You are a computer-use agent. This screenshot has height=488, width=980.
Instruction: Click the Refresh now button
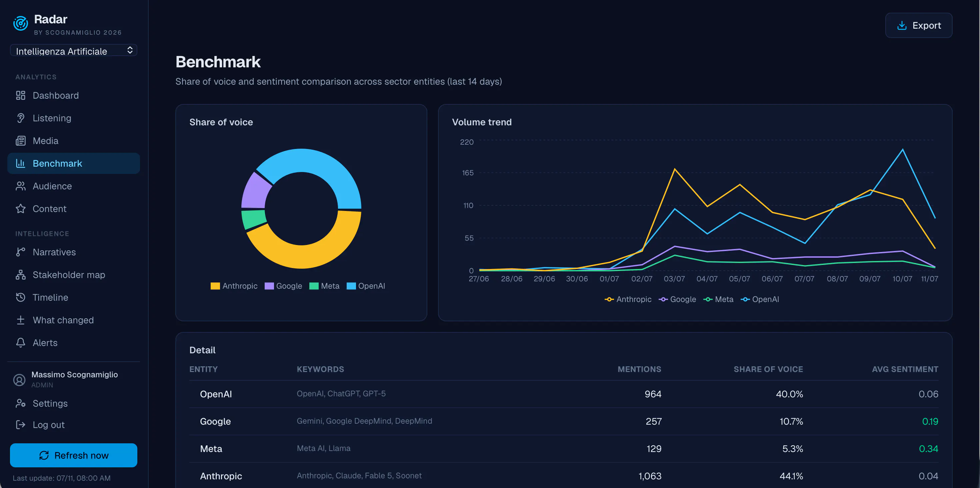[x=73, y=455]
